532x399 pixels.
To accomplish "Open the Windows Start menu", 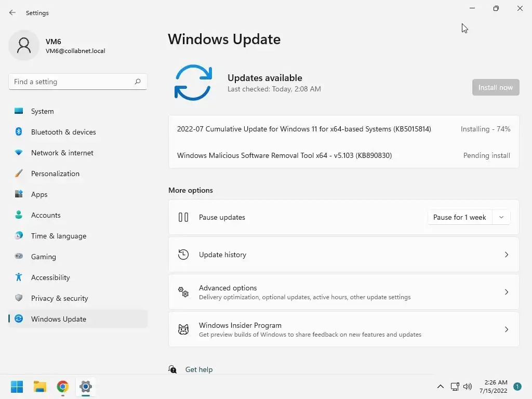I will coord(17,387).
